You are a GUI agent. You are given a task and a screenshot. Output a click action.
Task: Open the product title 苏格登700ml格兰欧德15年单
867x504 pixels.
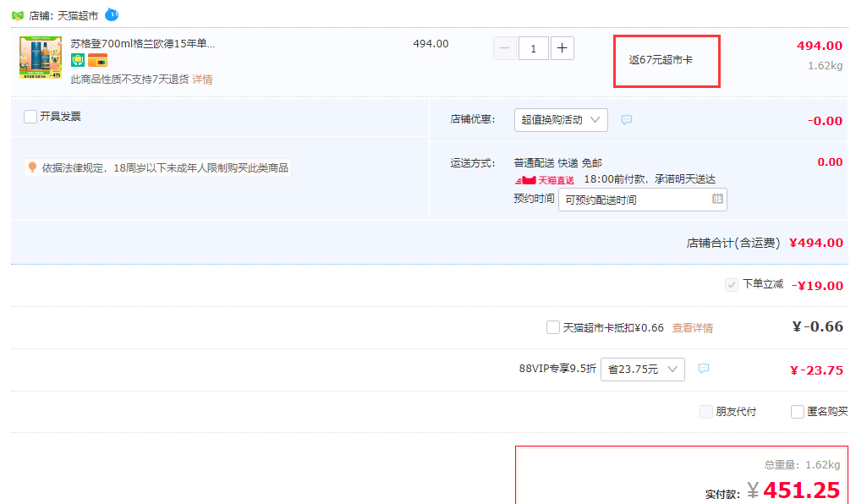pos(143,44)
